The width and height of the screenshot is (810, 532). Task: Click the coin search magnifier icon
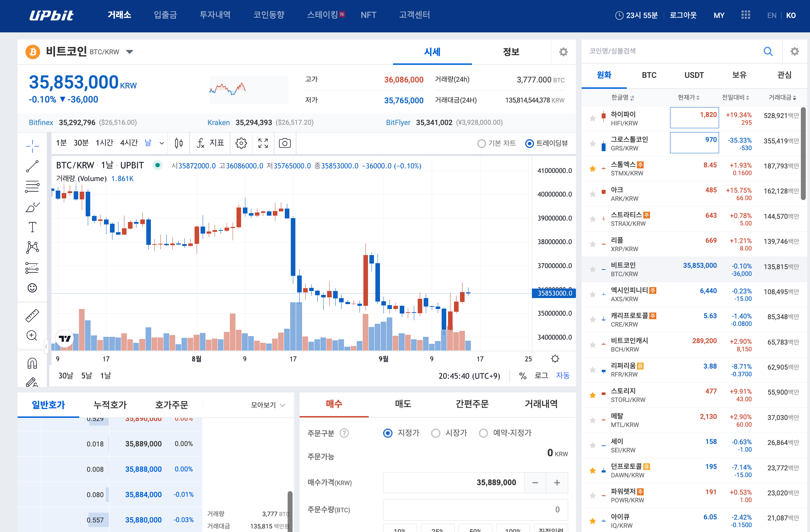pos(768,51)
